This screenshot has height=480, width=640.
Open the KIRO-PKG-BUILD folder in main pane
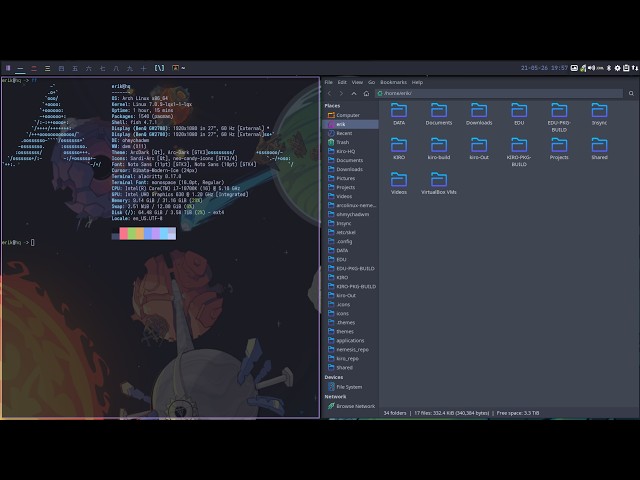click(519, 152)
